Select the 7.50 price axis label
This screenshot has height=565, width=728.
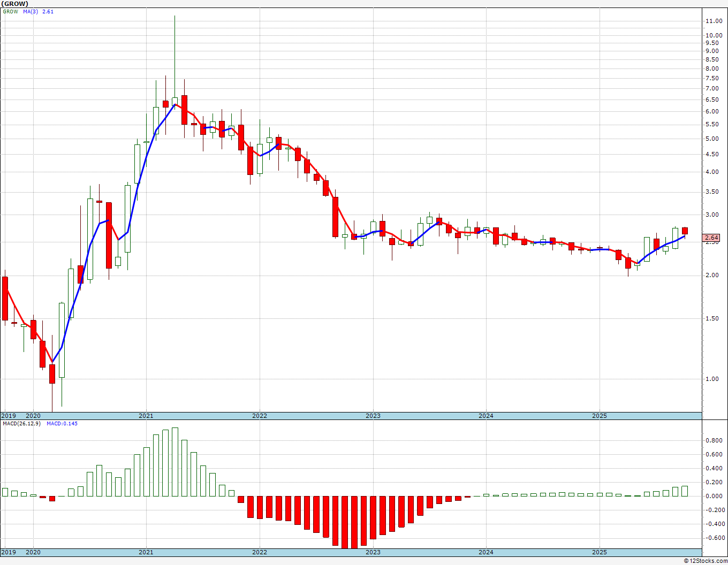click(x=711, y=79)
